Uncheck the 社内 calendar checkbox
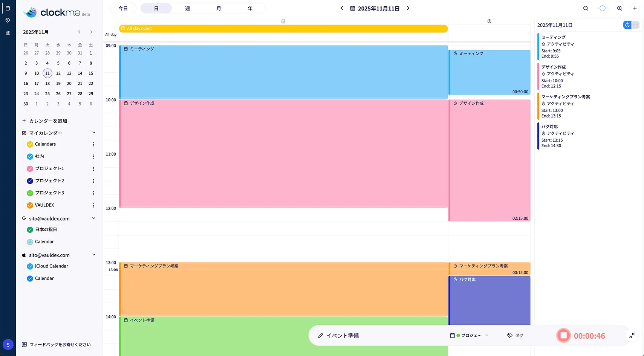This screenshot has width=644, height=356. [30, 156]
